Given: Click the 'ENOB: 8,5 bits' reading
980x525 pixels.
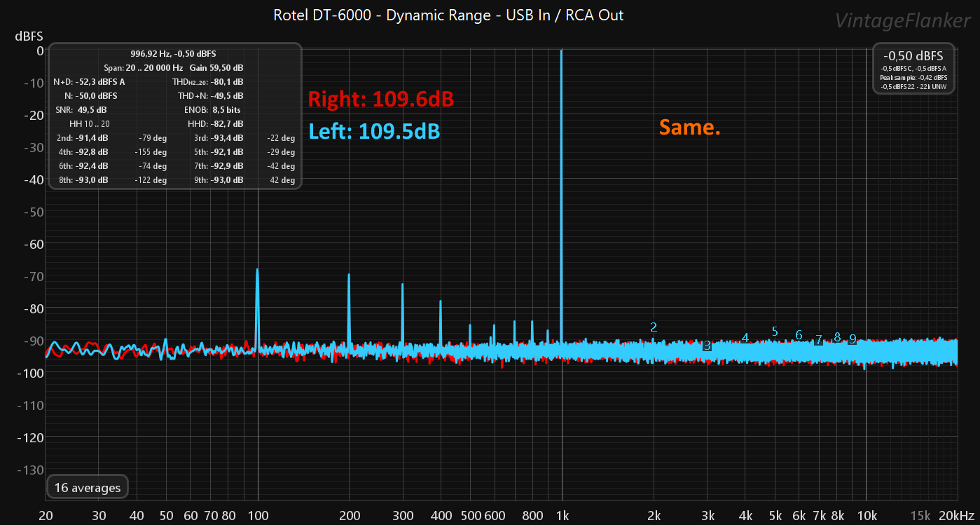Looking at the screenshot, I should pyautogui.click(x=214, y=110).
